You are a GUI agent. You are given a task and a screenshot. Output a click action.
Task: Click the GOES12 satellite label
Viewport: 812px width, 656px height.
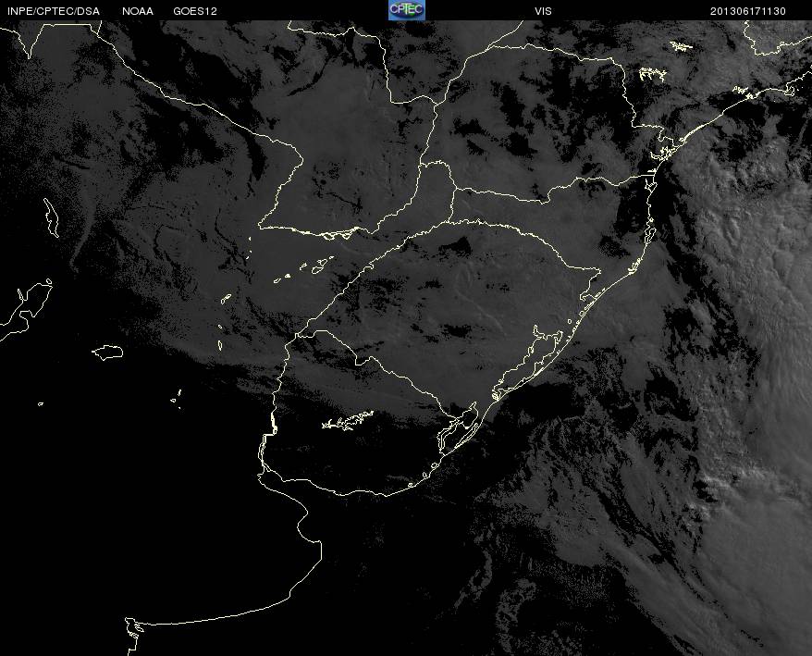pos(195,11)
